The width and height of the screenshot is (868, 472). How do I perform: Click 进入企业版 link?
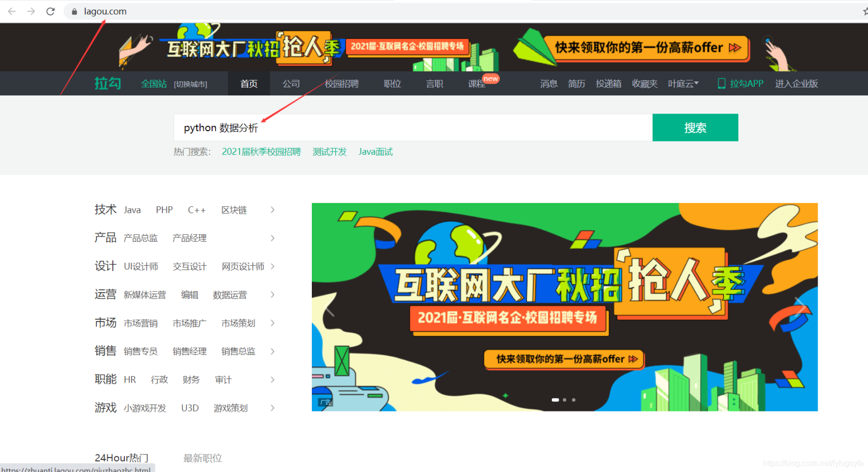click(797, 84)
